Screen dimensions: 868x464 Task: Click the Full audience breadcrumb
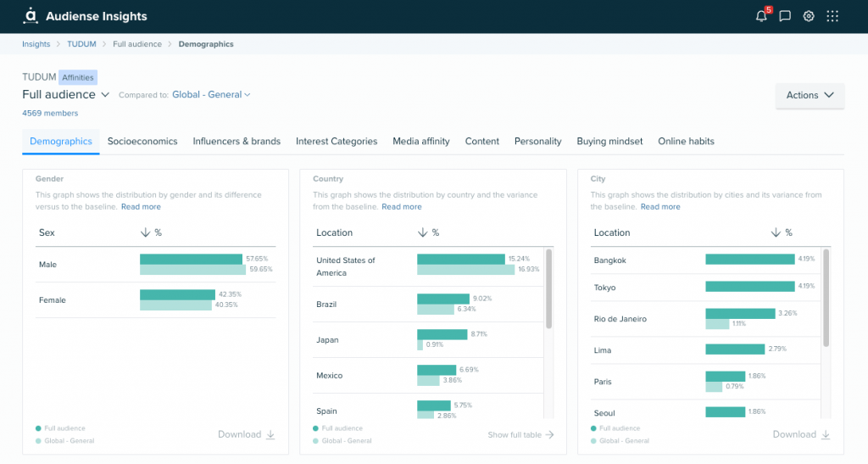pos(137,44)
